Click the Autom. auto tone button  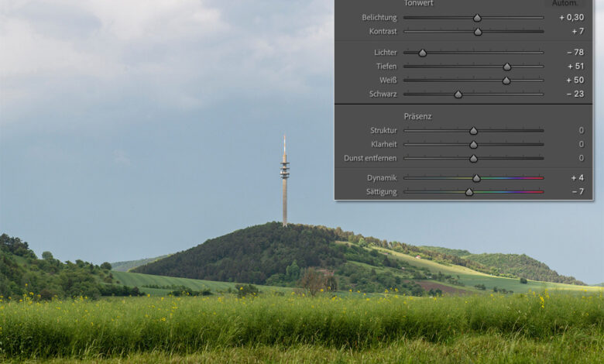point(565,3)
